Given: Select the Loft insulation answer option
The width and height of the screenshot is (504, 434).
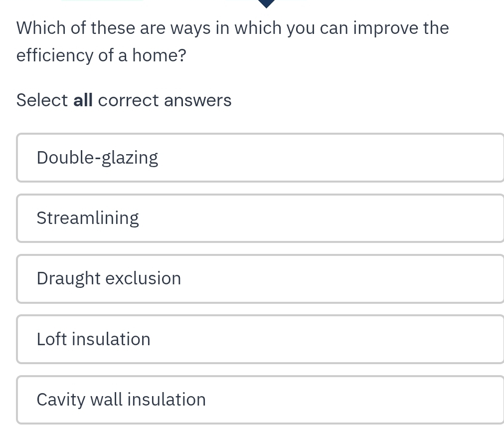Looking at the screenshot, I should point(260,339).
